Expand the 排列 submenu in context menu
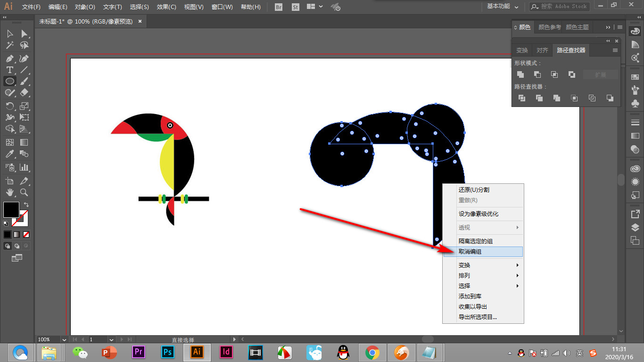 tap(483, 276)
